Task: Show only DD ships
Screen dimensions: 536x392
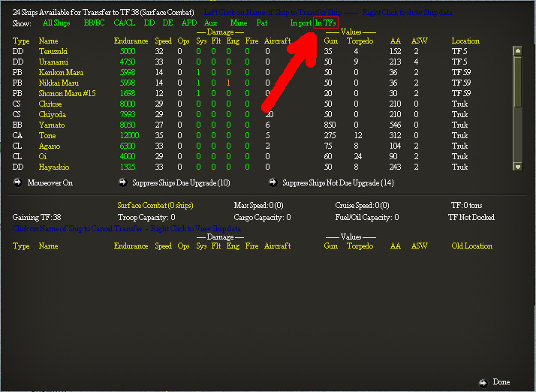Action: tap(149, 23)
